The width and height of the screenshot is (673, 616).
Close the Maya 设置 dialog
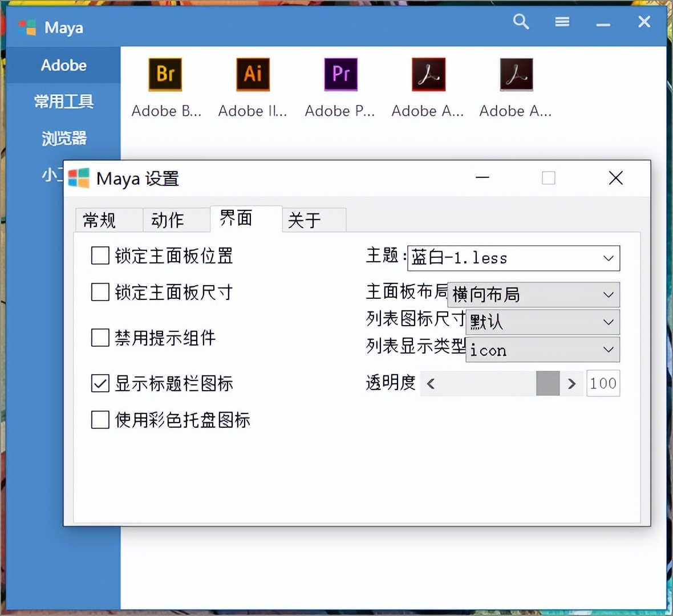(x=615, y=178)
